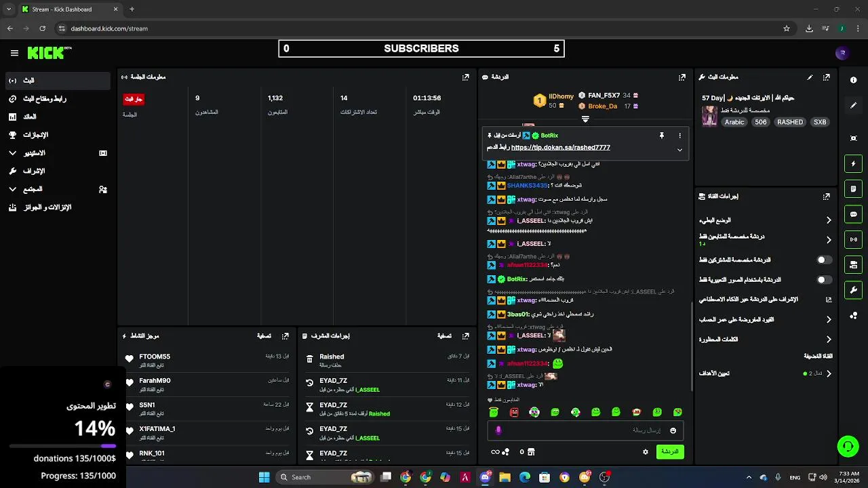Open moderator actions filter
This screenshot has height=488, width=868.
tap(444, 336)
